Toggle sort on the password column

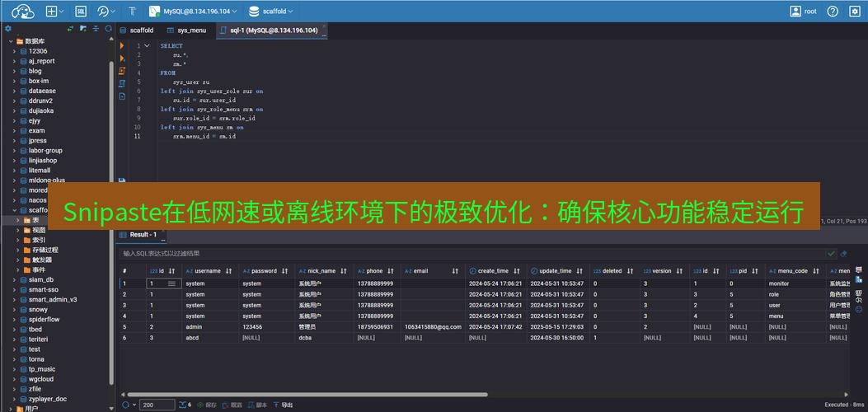coord(284,271)
